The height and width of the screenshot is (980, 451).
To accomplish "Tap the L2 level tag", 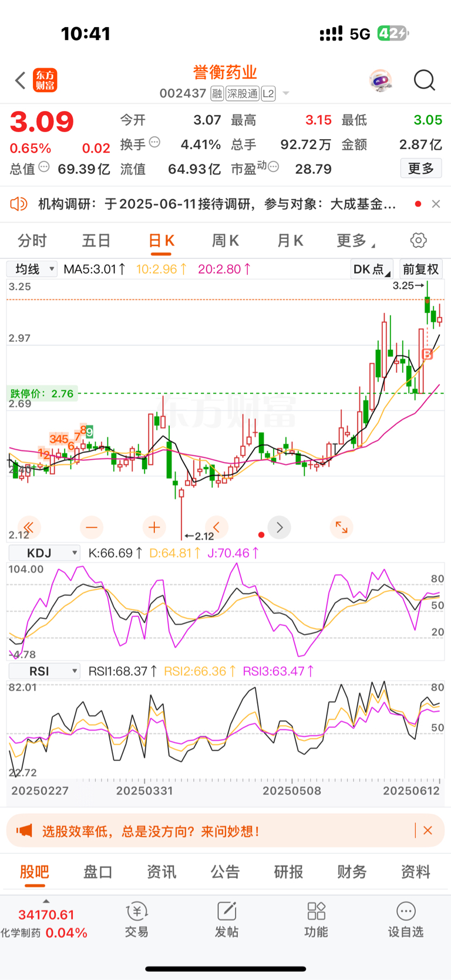I will 268,94.
